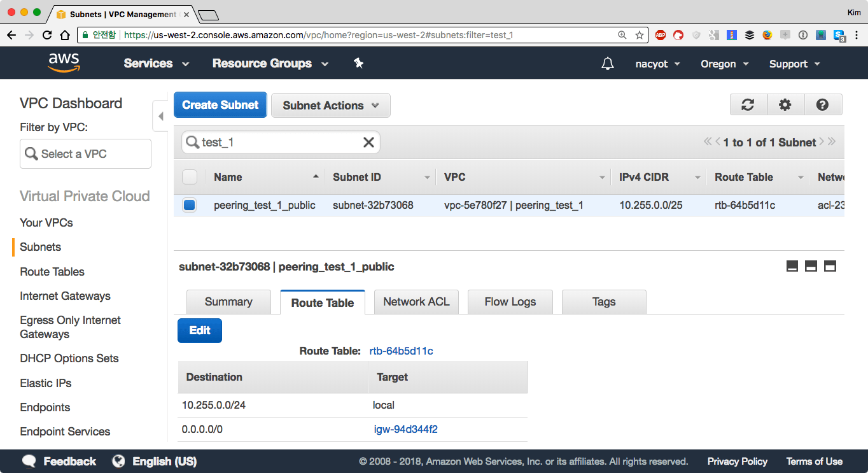Open the settings gear for table preferences
The height and width of the screenshot is (473, 868).
[x=785, y=105]
